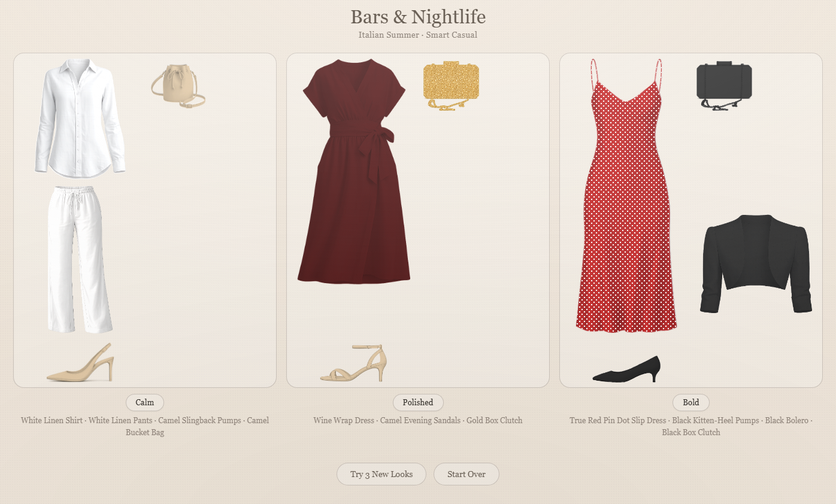The height and width of the screenshot is (504, 836).
Task: Click the True Red Pin Dot Slip Dress description
Action: 691,426
